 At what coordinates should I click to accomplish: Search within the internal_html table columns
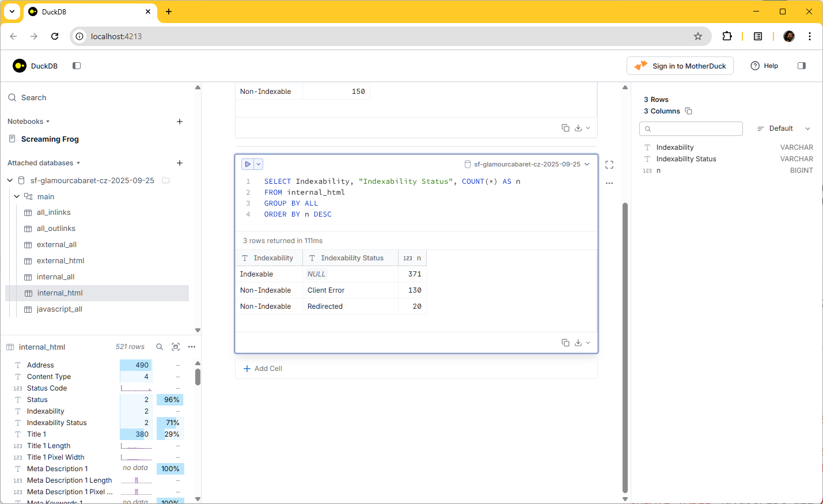[160, 347]
